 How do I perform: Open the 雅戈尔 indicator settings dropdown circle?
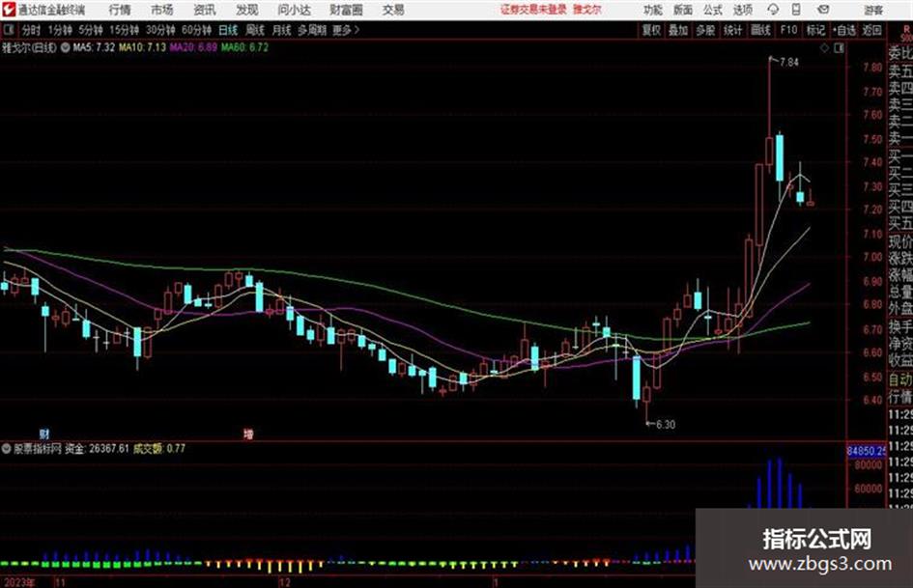66,47
